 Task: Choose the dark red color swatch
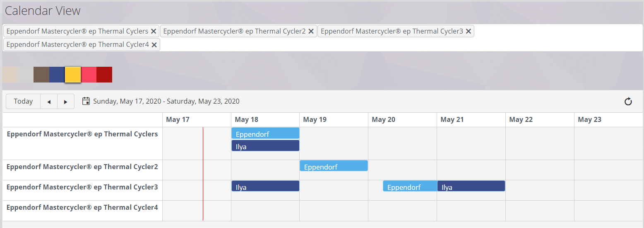[104, 75]
